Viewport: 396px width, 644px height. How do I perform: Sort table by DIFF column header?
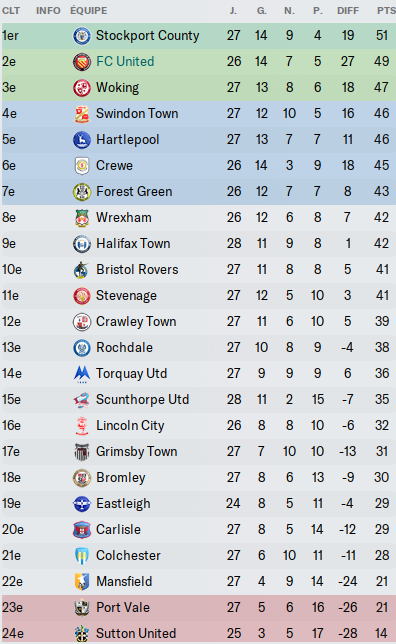tap(348, 11)
